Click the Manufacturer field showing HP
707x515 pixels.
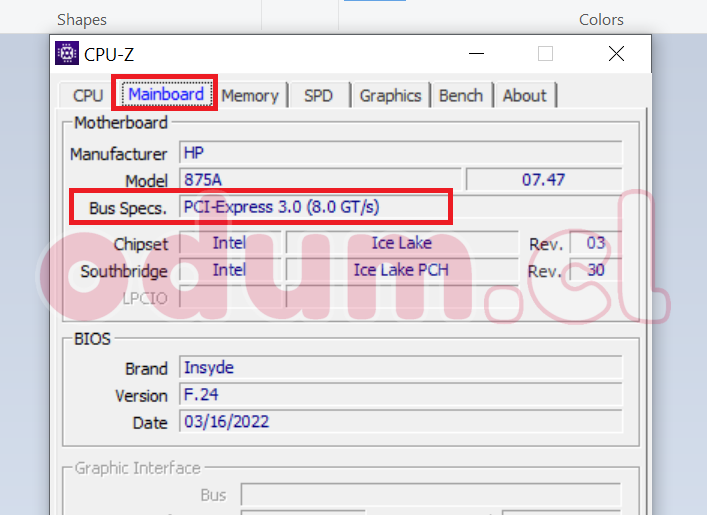(x=400, y=153)
